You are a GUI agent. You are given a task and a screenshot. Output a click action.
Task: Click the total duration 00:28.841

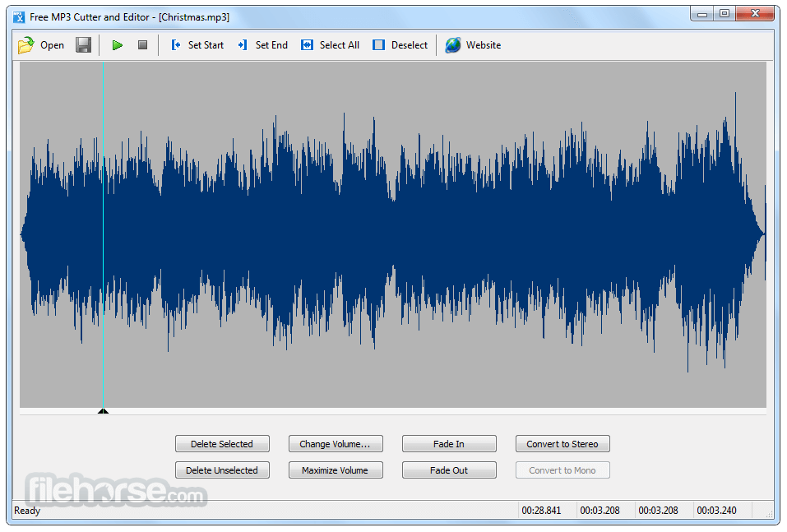pos(541,511)
